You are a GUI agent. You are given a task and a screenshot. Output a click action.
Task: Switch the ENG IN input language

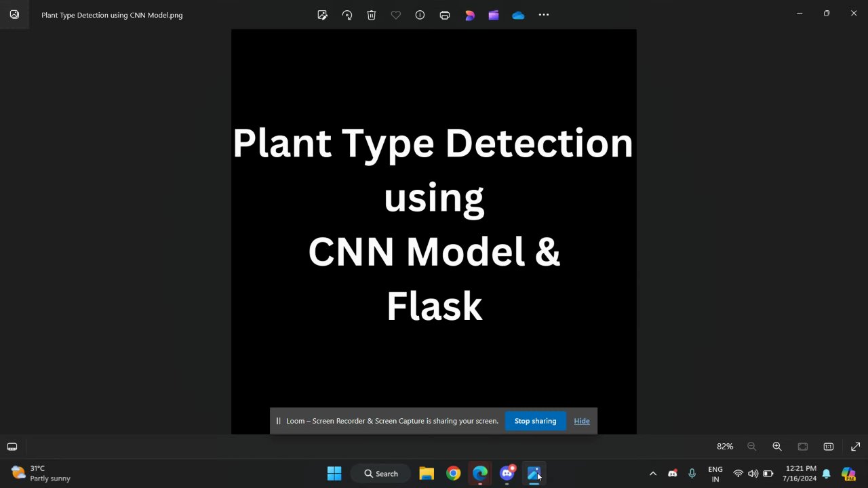715,474
